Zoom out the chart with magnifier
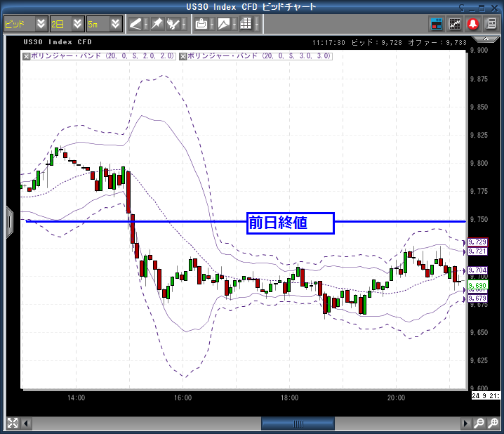The height and width of the screenshot is (434, 504). (478, 423)
